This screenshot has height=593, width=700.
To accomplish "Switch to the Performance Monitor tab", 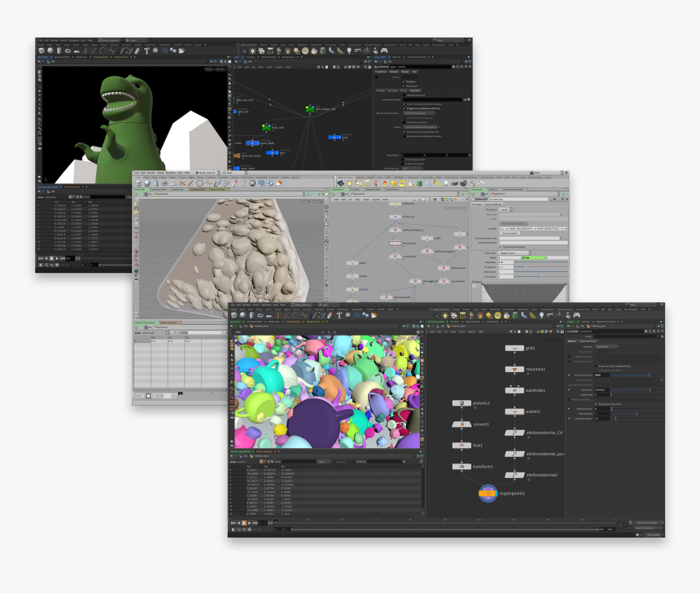I will click(x=514, y=189).
